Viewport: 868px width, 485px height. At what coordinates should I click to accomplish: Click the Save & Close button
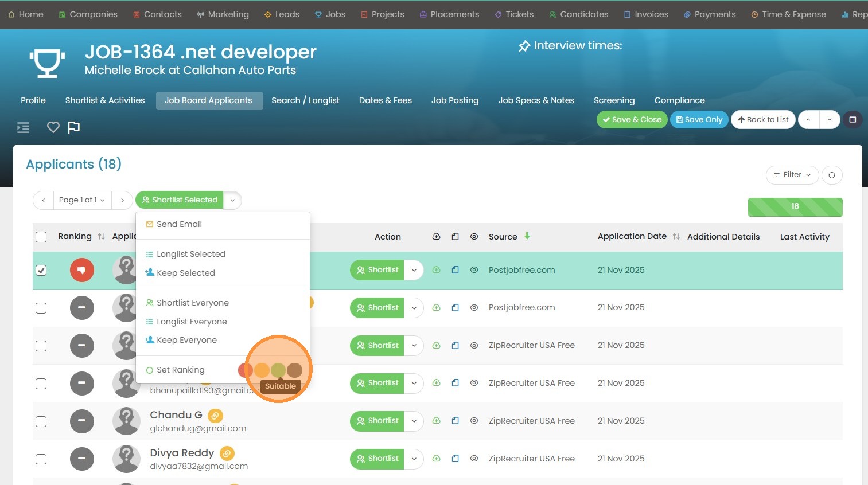click(632, 119)
